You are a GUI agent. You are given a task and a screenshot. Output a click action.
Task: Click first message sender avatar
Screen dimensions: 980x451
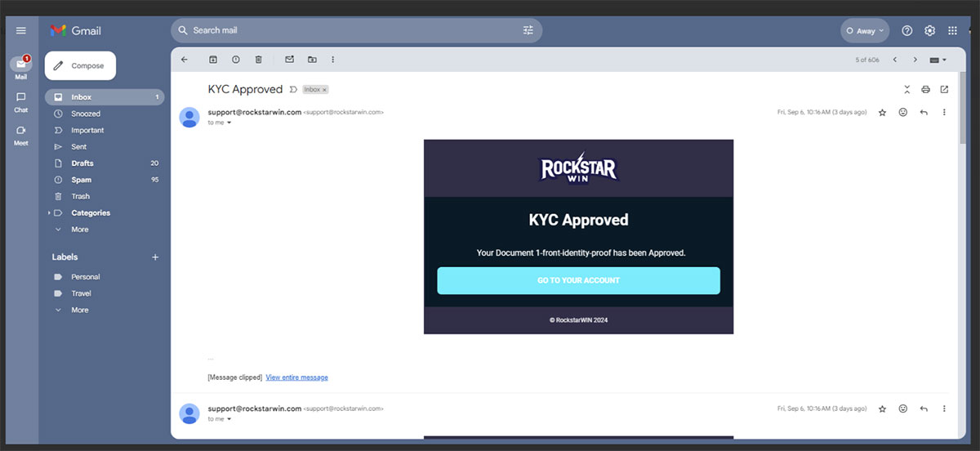pos(189,118)
